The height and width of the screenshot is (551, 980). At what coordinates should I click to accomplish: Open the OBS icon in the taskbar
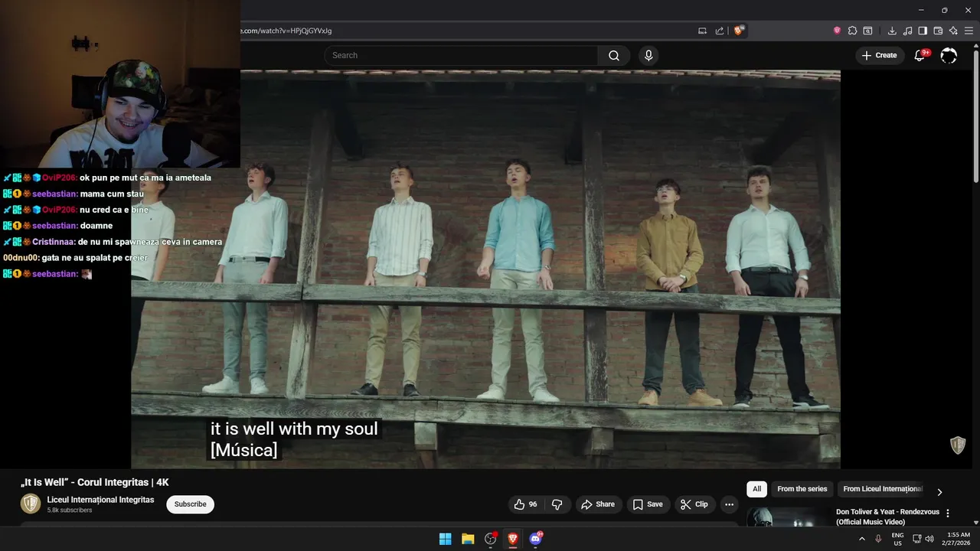tap(491, 539)
